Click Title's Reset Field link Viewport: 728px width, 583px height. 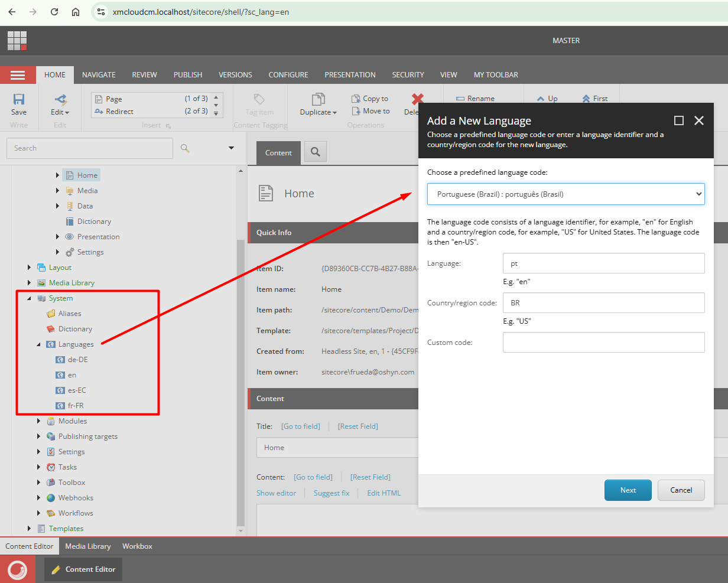coord(358,426)
